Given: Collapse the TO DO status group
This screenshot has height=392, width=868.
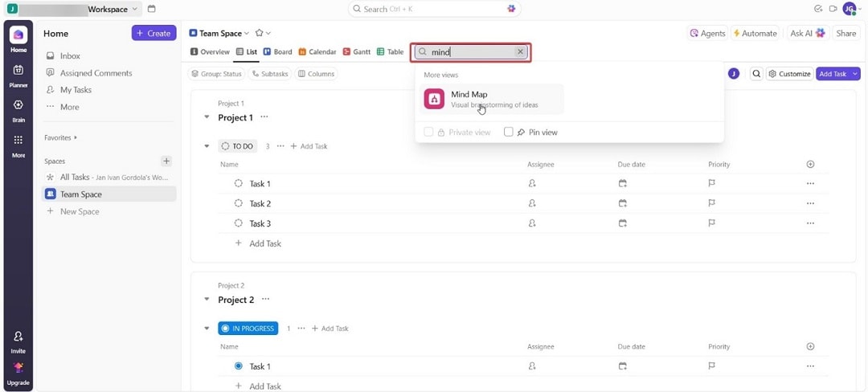Looking at the screenshot, I should (207, 146).
